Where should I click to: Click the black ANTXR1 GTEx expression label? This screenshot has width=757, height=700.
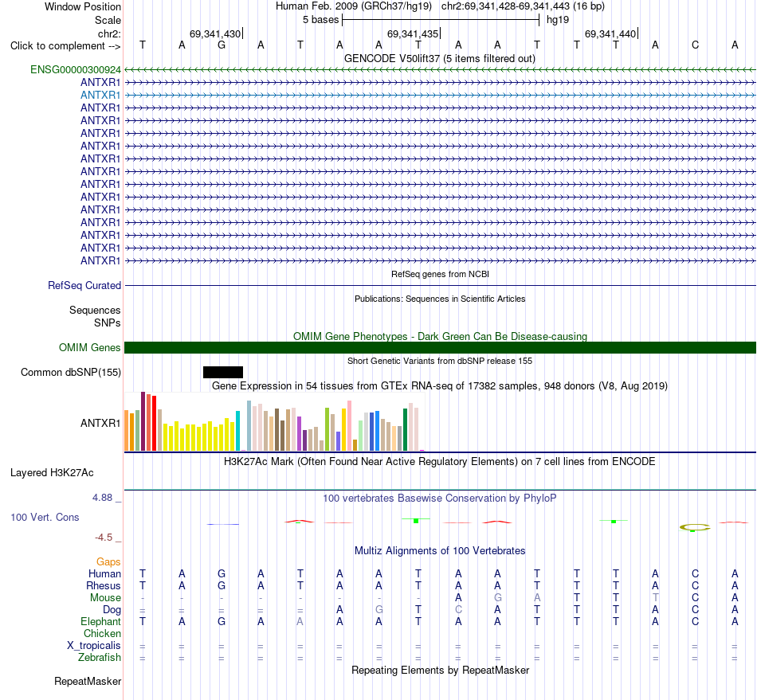100,423
